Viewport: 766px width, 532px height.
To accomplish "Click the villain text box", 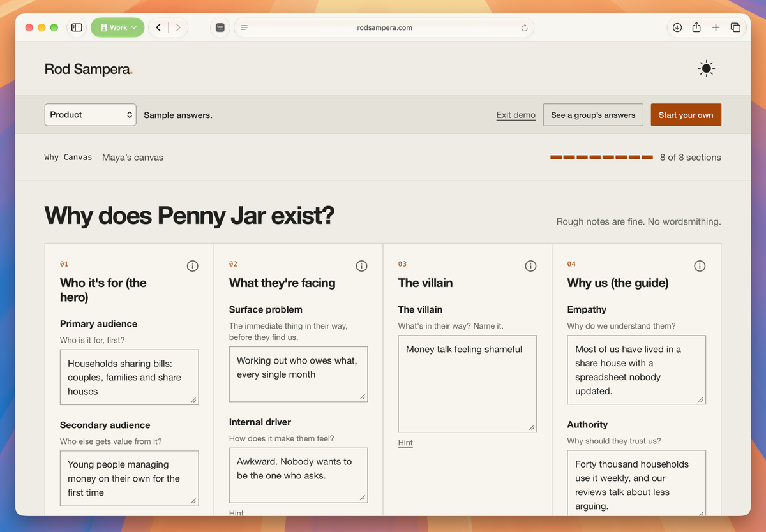I will (467, 384).
